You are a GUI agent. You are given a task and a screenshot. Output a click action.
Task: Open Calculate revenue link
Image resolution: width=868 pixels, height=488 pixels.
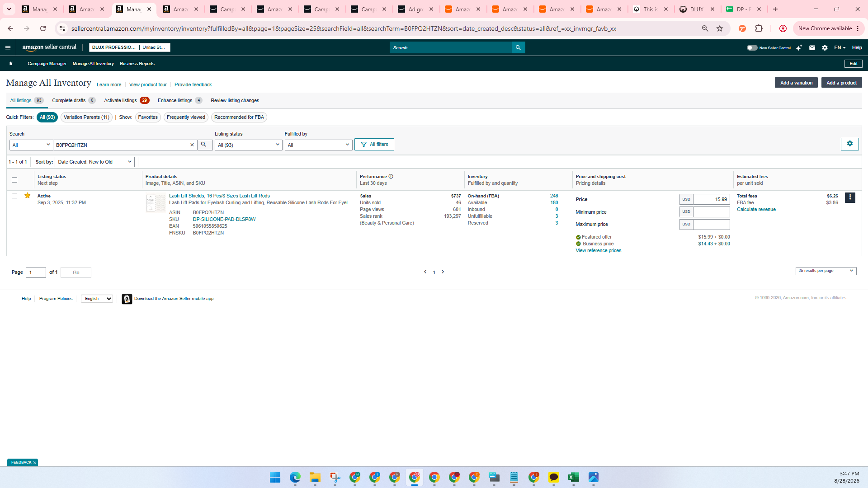coord(756,210)
